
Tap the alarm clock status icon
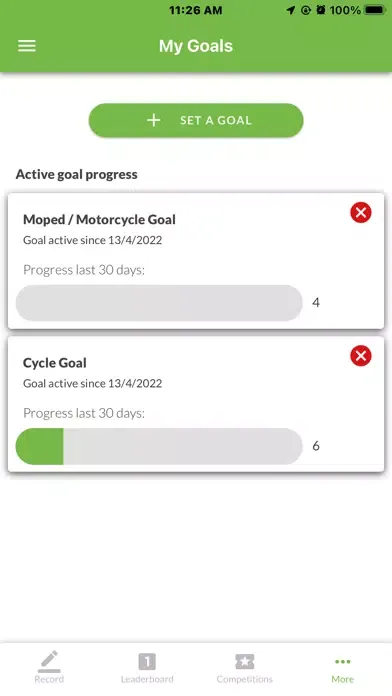coord(321,10)
